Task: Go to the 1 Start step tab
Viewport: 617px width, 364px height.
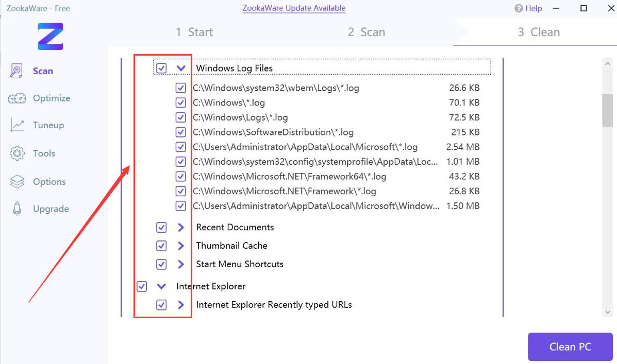Action: click(x=194, y=32)
